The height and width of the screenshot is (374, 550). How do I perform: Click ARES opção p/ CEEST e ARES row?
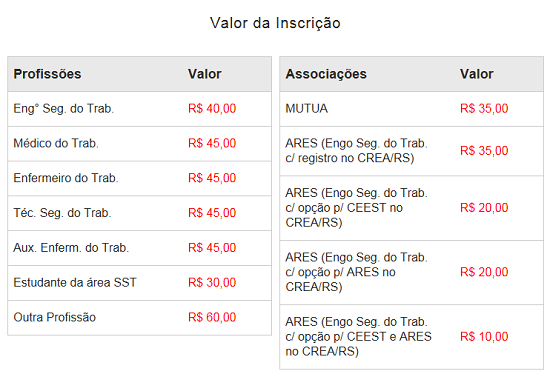coord(411,337)
